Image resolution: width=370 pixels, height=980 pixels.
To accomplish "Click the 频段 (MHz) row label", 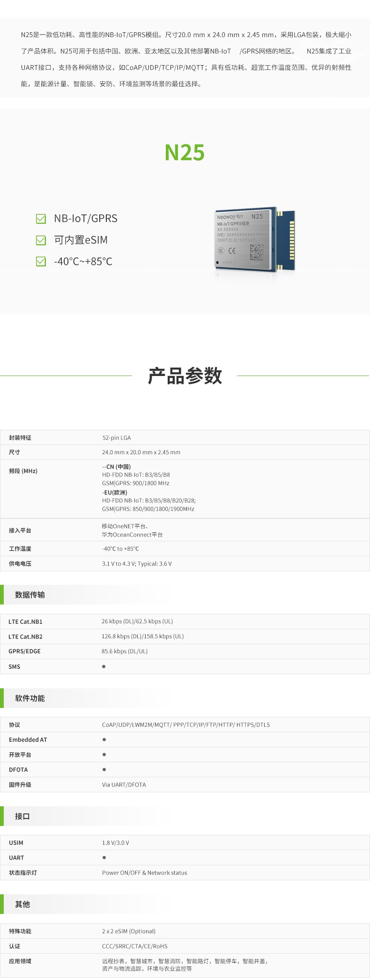I will (23, 471).
